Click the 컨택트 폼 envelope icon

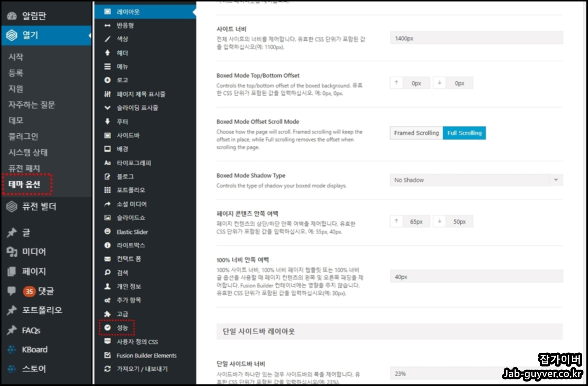point(107,259)
